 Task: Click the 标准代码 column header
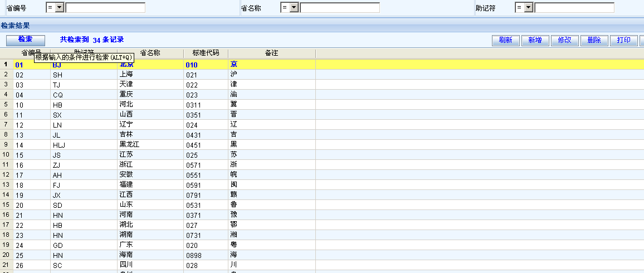[206, 53]
